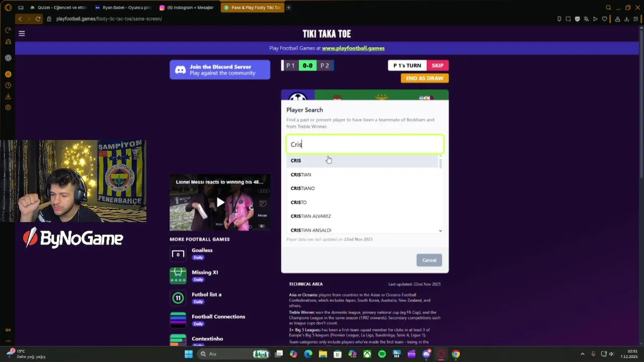Play the Lionel Messi video
Image resolution: width=644 pixels, height=362 pixels.
point(220,203)
